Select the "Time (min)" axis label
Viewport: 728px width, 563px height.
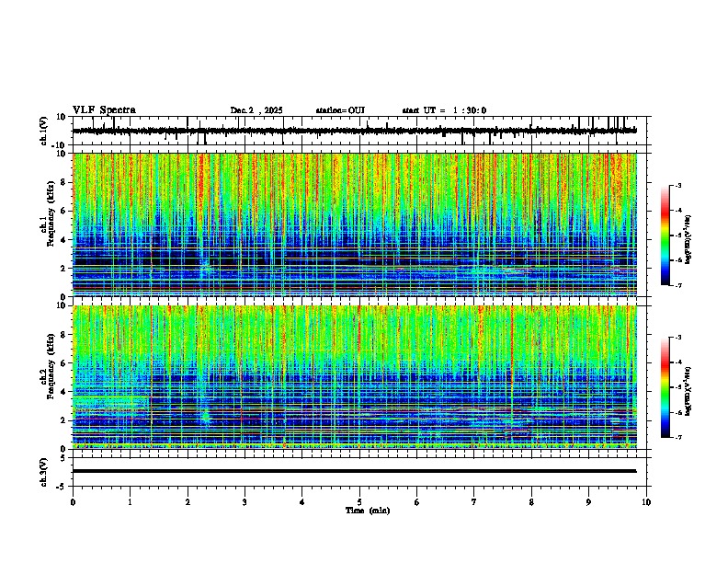pyautogui.click(x=368, y=511)
